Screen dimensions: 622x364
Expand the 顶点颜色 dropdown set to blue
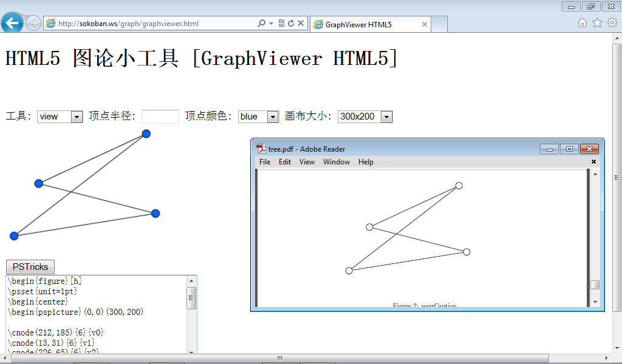(258, 116)
